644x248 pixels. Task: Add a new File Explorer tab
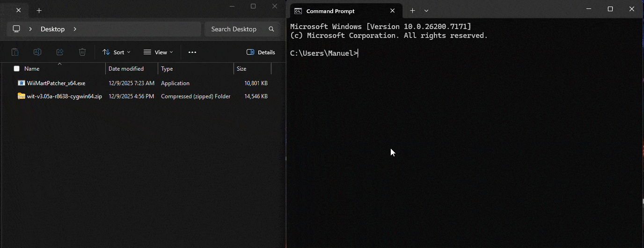pos(39,10)
